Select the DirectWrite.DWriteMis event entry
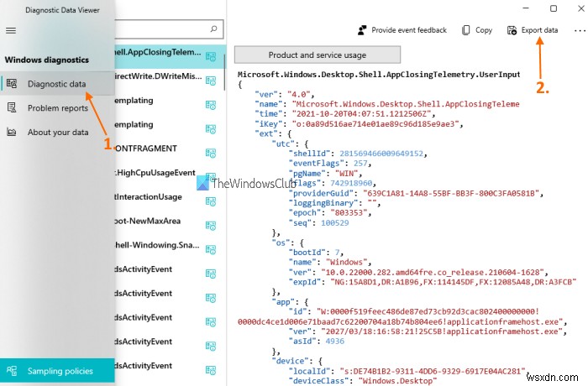 coord(155,76)
